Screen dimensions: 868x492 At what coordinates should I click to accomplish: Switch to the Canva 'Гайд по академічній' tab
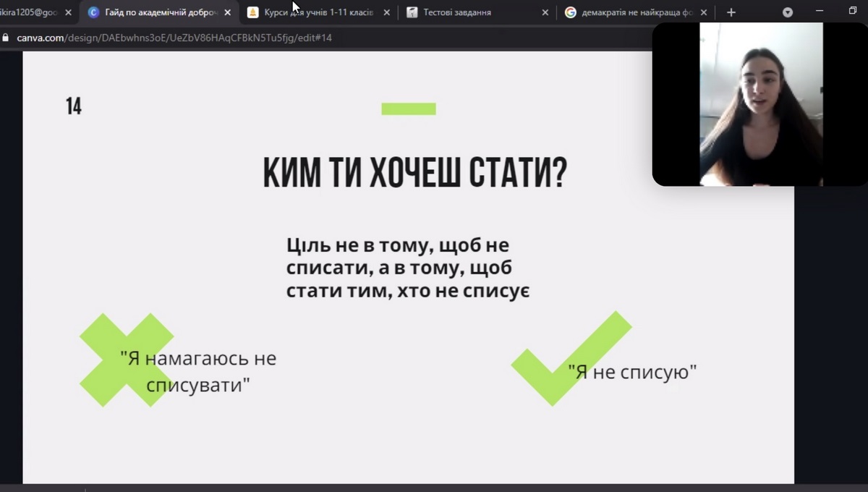pos(161,12)
